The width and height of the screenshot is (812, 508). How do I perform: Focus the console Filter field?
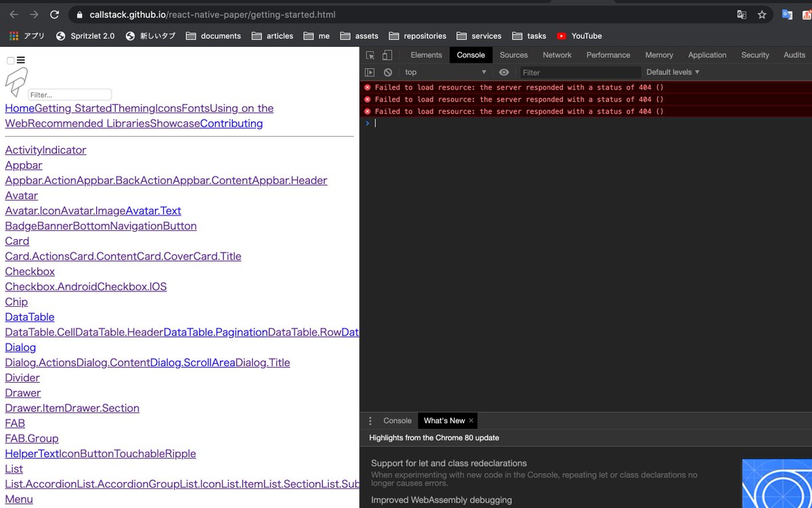click(x=580, y=72)
